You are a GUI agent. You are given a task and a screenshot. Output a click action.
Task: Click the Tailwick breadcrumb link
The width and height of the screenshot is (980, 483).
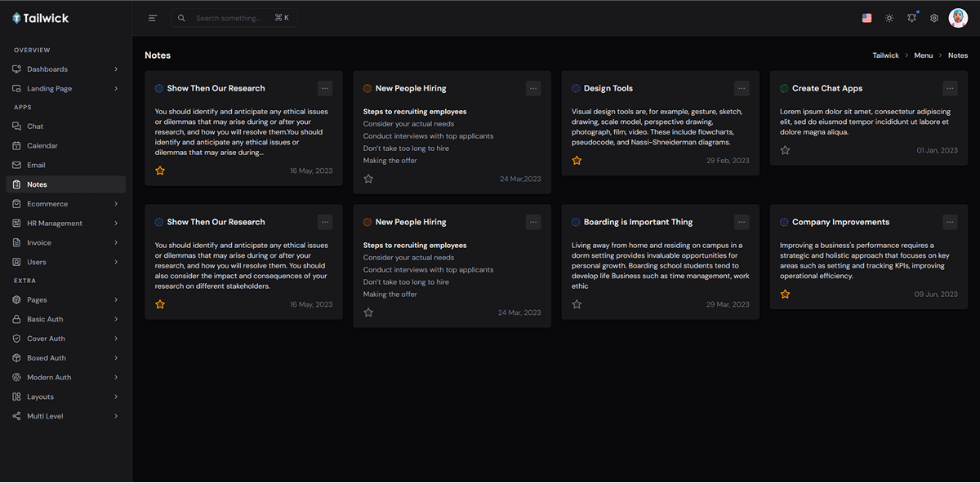(x=885, y=55)
